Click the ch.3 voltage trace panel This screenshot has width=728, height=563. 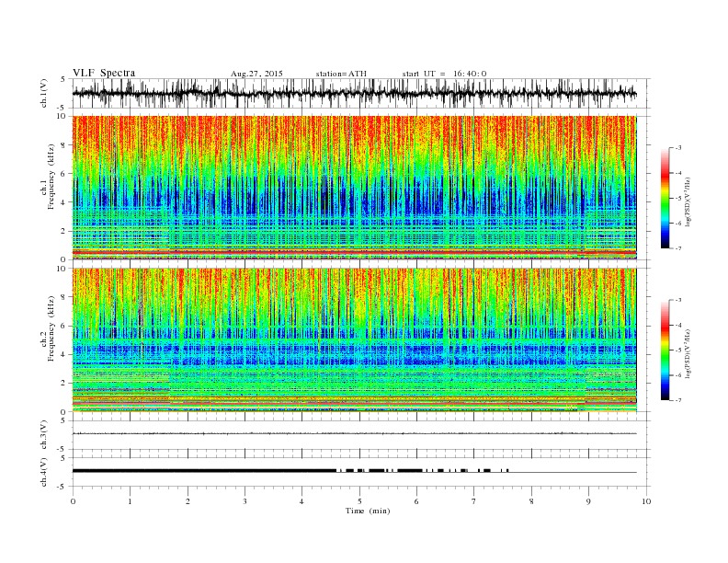(361, 435)
